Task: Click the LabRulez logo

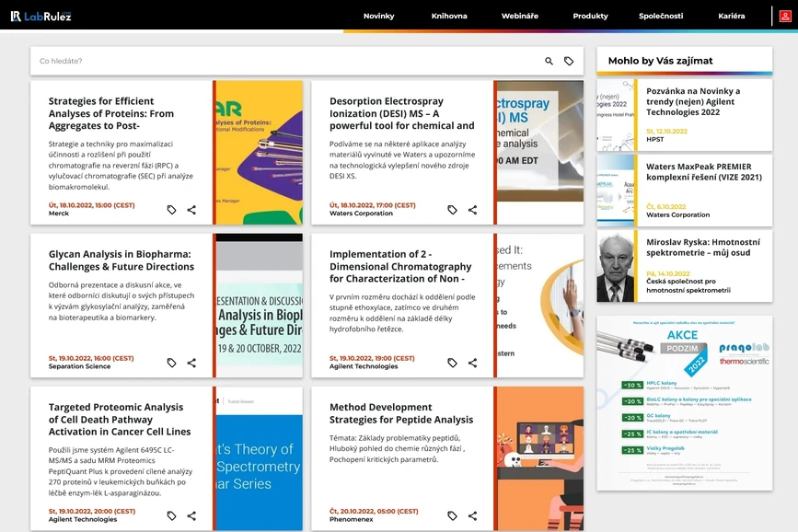Action: click(40, 17)
